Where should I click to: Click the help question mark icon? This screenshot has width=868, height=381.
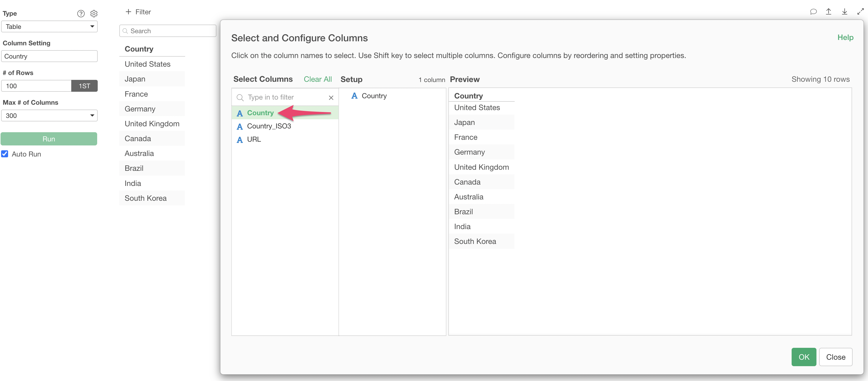point(81,13)
